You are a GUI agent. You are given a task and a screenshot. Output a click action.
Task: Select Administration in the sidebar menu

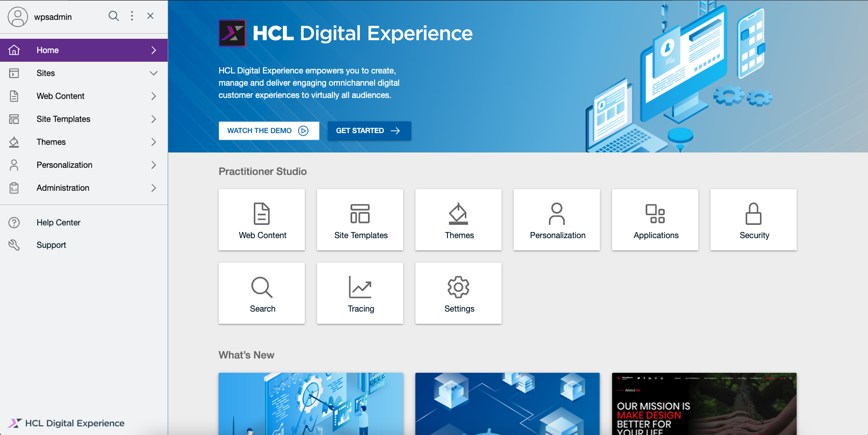click(84, 188)
